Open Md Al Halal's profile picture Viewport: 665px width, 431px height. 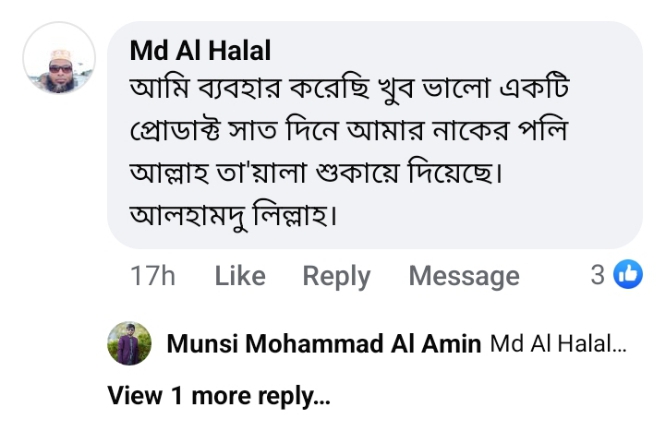click(59, 58)
